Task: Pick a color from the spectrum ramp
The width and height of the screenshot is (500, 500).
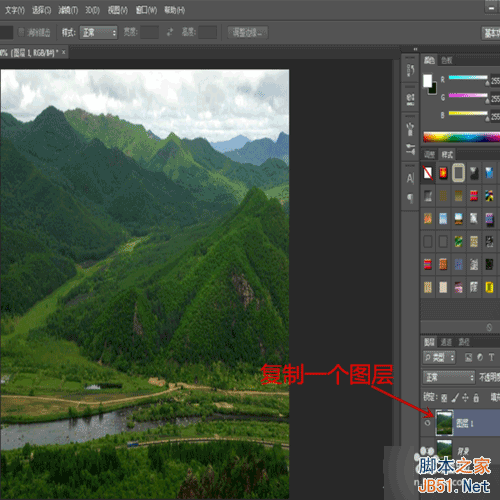Action: point(461,137)
